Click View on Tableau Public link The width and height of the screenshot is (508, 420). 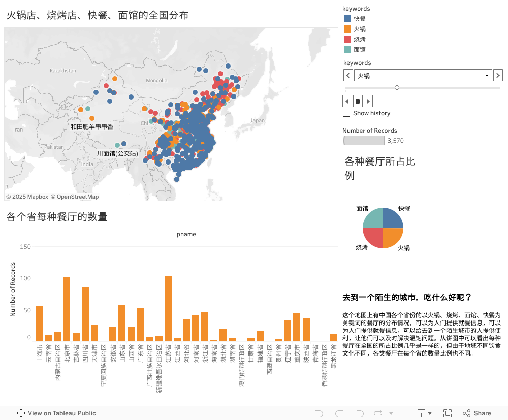[x=56, y=413]
